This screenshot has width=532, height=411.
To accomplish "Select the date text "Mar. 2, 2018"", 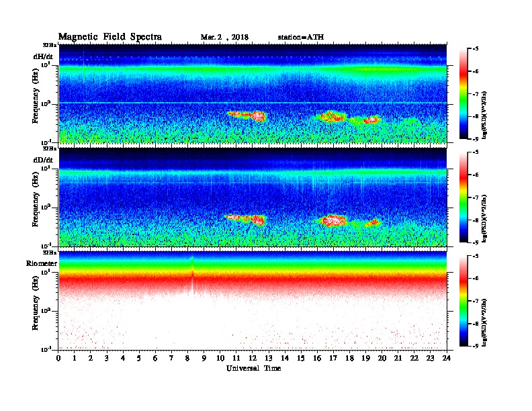I will [x=224, y=38].
